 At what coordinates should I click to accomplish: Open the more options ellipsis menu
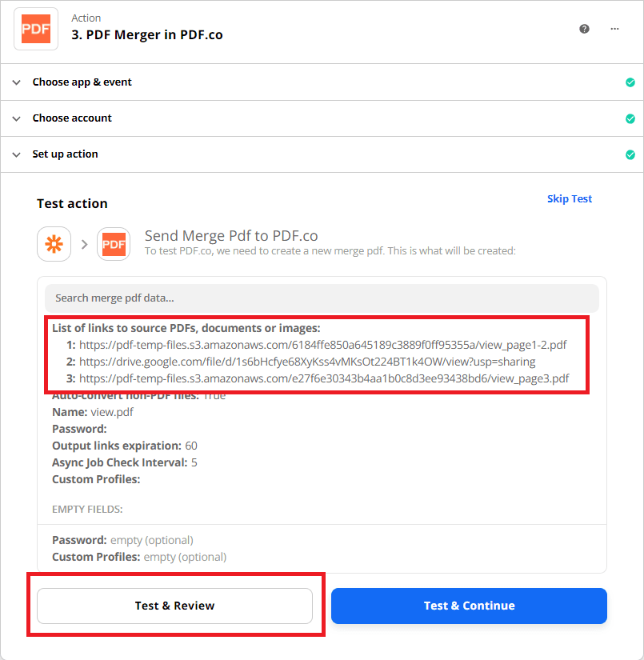tap(614, 28)
